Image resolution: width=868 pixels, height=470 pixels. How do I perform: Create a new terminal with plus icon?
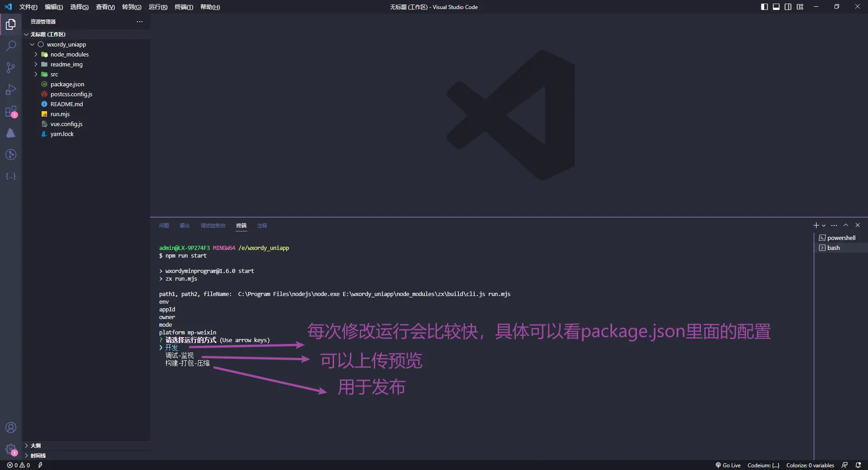816,225
